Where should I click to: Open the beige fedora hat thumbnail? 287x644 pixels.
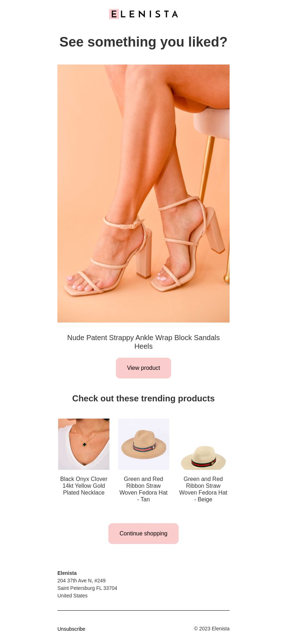tap(203, 444)
